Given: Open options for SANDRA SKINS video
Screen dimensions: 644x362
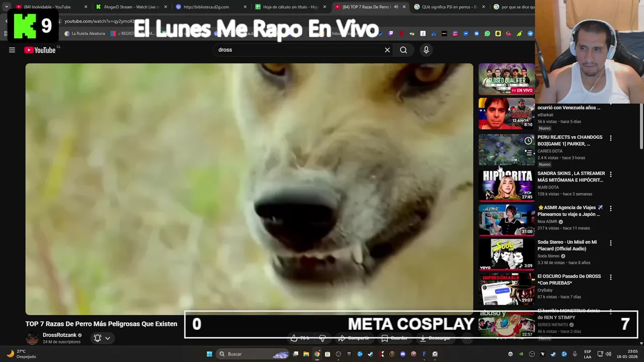Looking at the screenshot, I should [x=611, y=174].
